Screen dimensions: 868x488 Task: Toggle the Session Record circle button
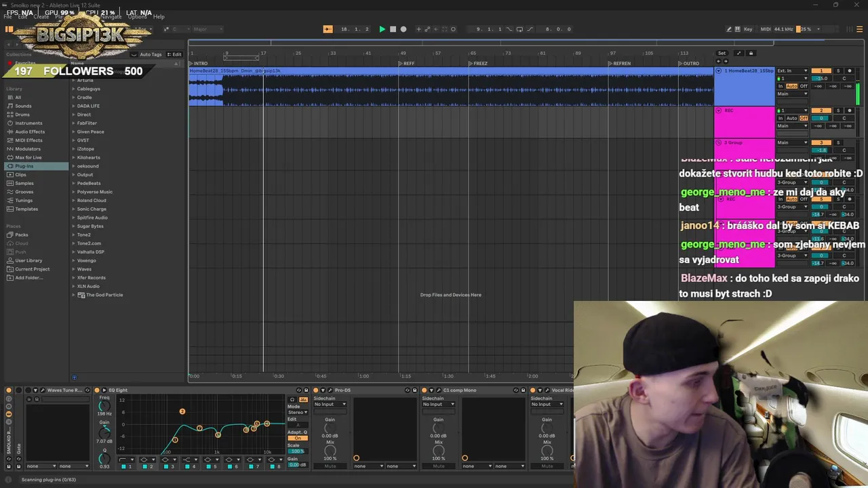point(453,29)
